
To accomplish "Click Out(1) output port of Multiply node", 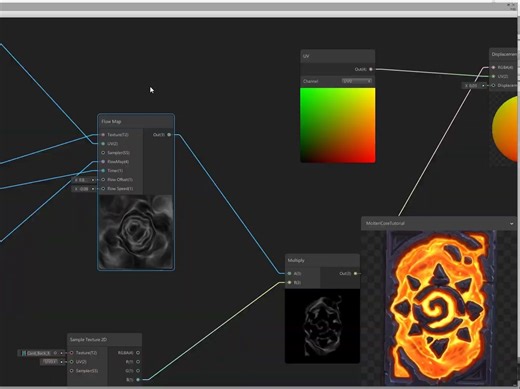I will [355, 273].
